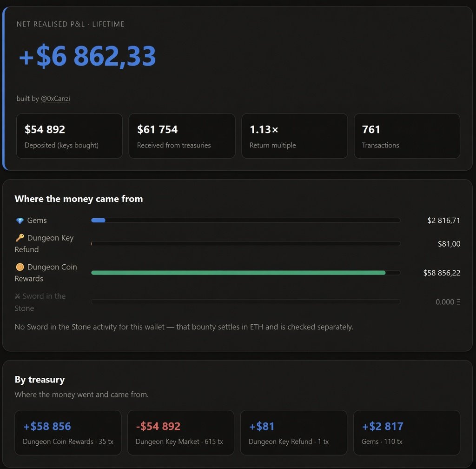Click the Where the money went subtitle

click(x=82, y=395)
